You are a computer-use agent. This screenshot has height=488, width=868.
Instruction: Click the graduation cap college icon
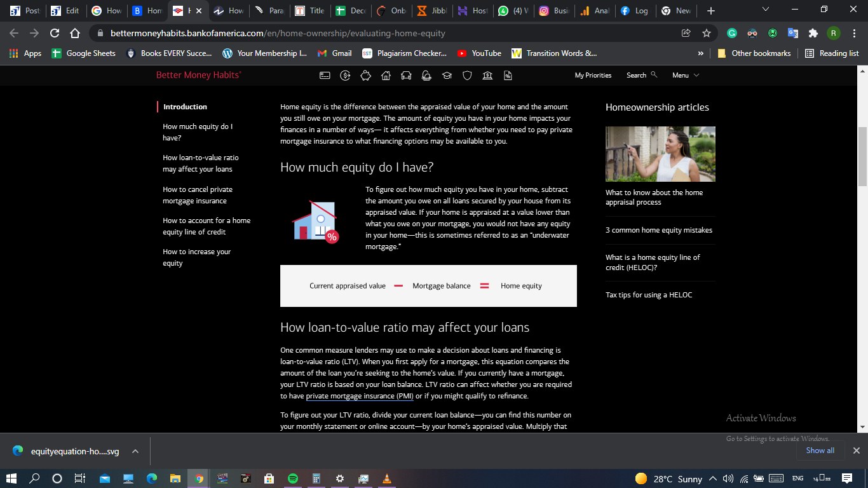coord(447,76)
